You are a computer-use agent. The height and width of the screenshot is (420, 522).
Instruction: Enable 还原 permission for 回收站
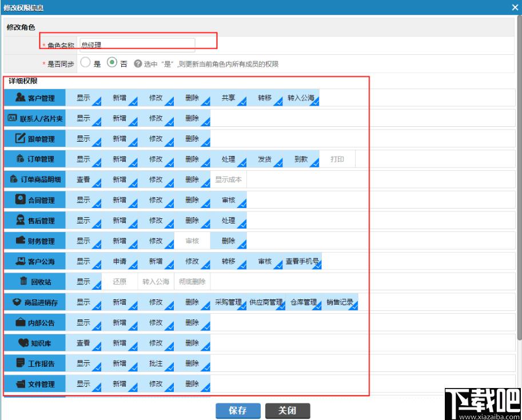(x=119, y=282)
